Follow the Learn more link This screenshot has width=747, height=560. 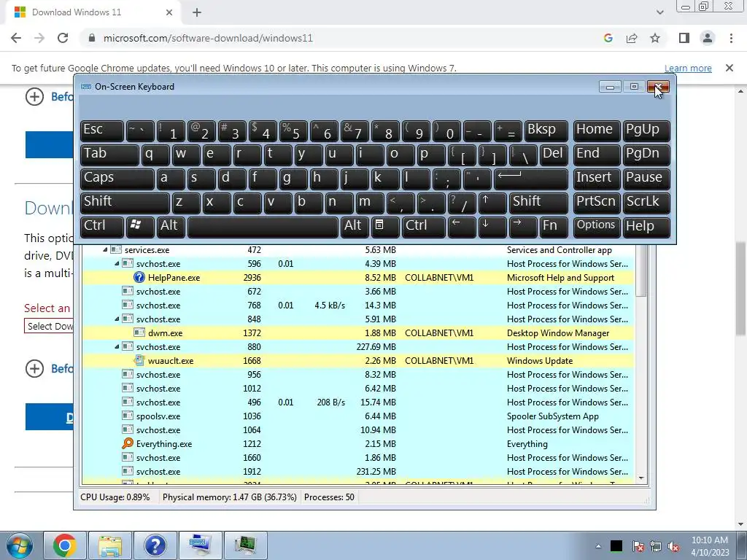688,68
